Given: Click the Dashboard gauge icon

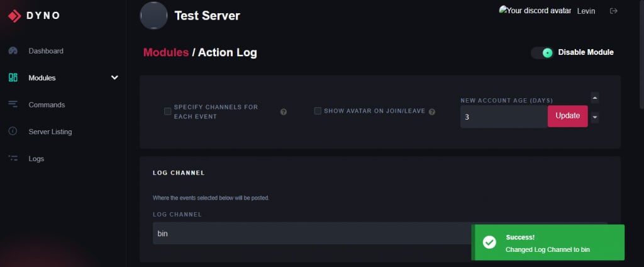Looking at the screenshot, I should click(13, 50).
